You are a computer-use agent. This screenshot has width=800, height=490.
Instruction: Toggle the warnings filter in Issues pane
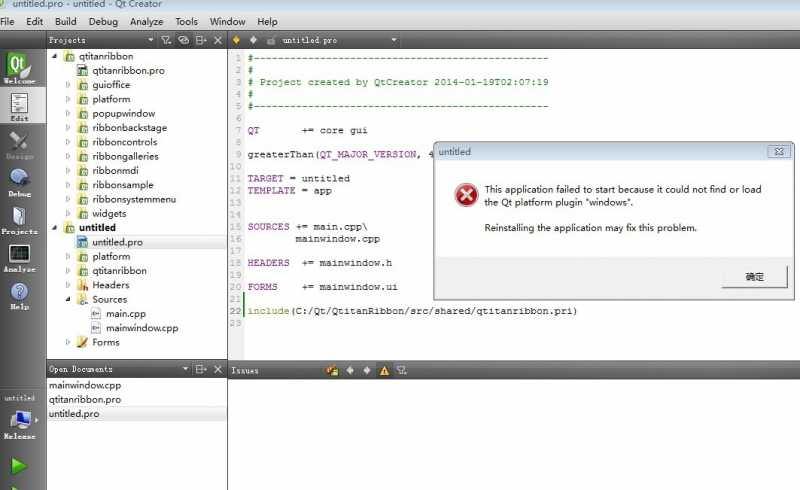384,370
